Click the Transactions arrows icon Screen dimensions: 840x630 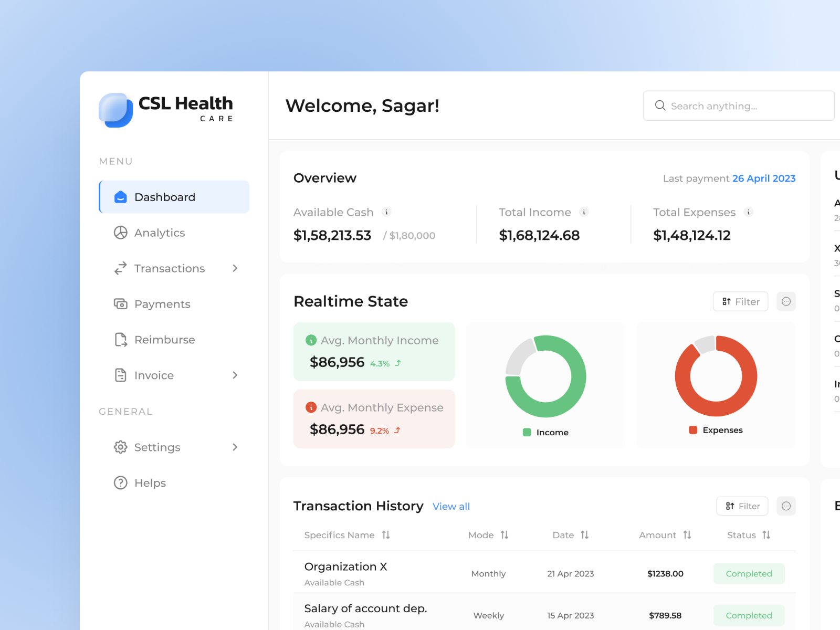tap(120, 268)
